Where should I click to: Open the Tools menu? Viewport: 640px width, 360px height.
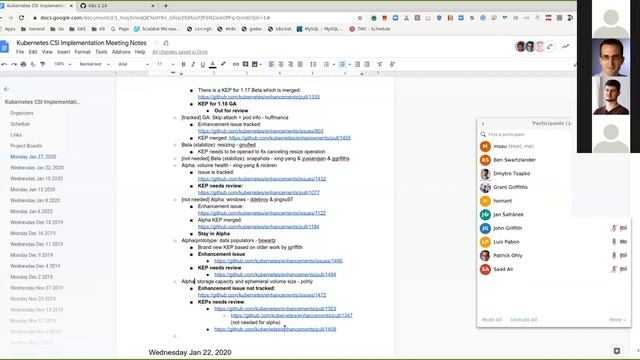[x=101, y=52]
